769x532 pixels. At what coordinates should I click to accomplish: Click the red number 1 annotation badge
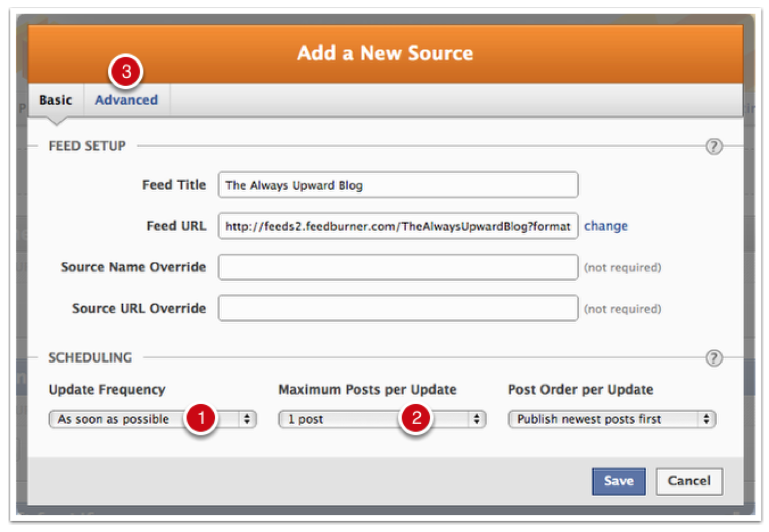201,418
